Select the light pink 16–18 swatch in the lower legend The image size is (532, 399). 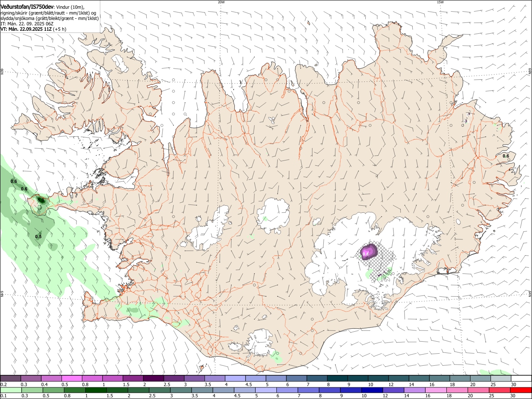click(436, 390)
